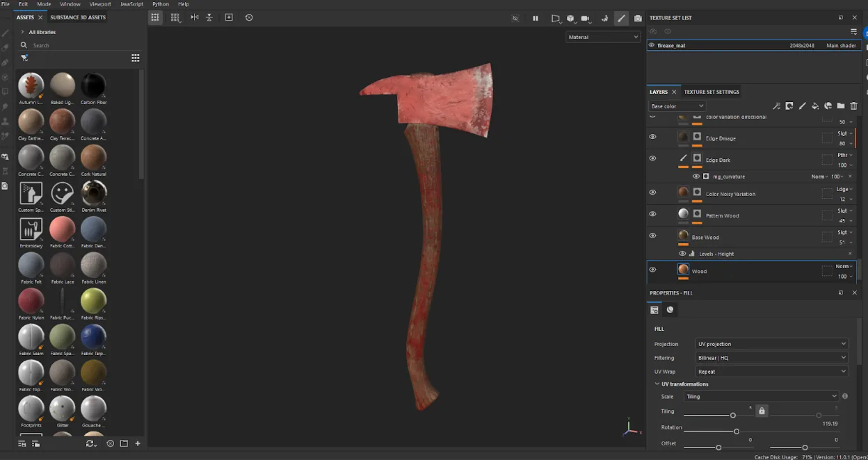Viewport: 868px width, 460px height.
Task: Add a smart material icon in Layers
Action: click(828, 106)
